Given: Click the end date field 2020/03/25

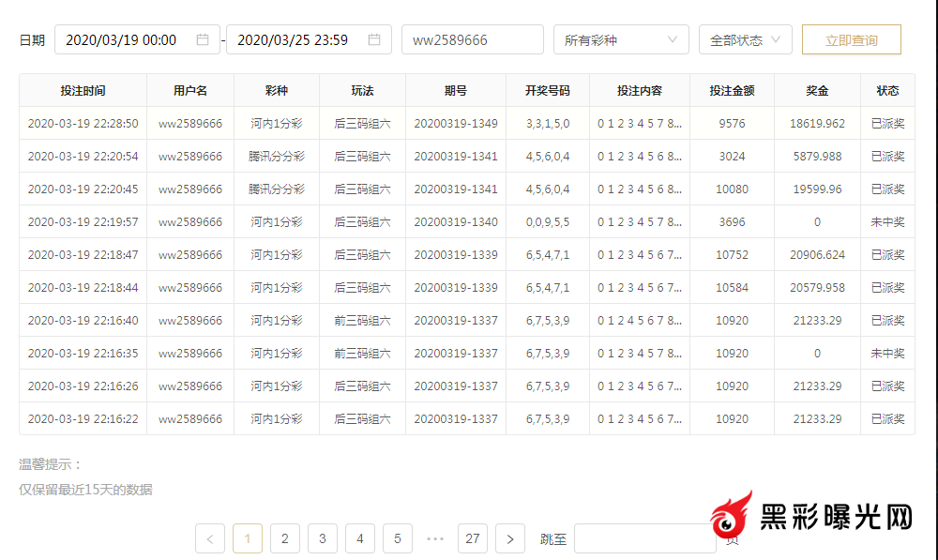Looking at the screenshot, I should pos(293,40).
